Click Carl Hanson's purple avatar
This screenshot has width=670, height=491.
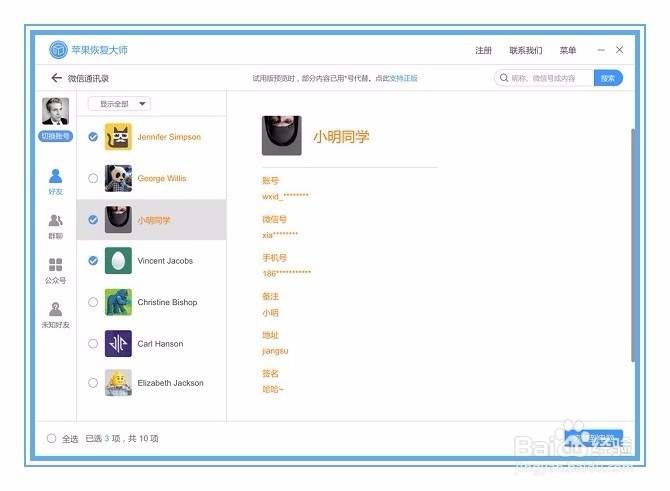[x=118, y=344]
